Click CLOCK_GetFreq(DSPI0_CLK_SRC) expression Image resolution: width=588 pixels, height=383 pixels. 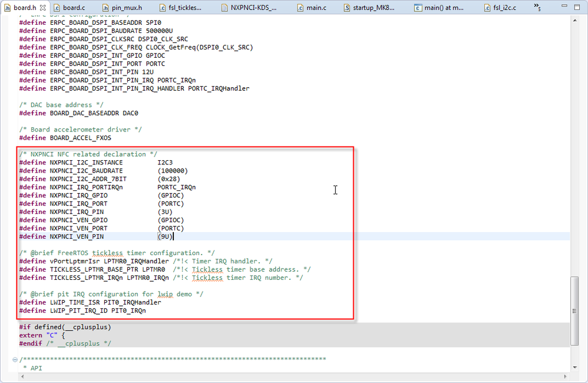(x=200, y=47)
